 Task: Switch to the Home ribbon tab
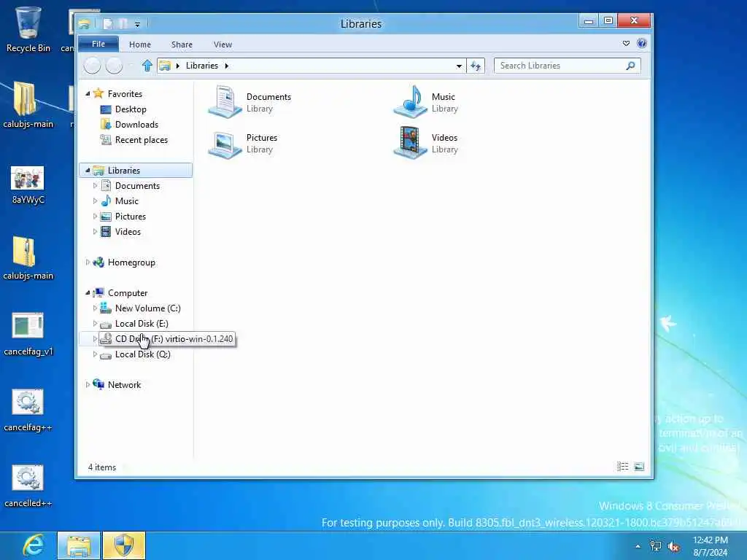pyautogui.click(x=139, y=44)
